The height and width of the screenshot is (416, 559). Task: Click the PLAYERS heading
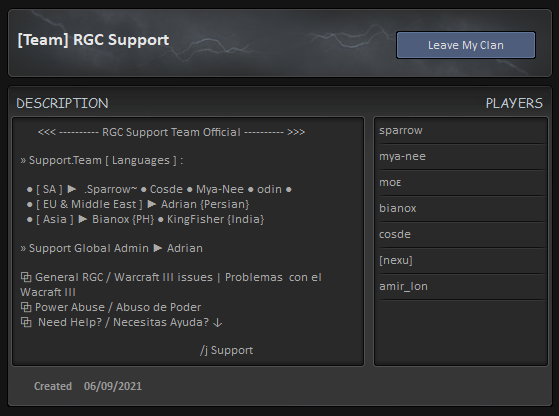tap(514, 103)
